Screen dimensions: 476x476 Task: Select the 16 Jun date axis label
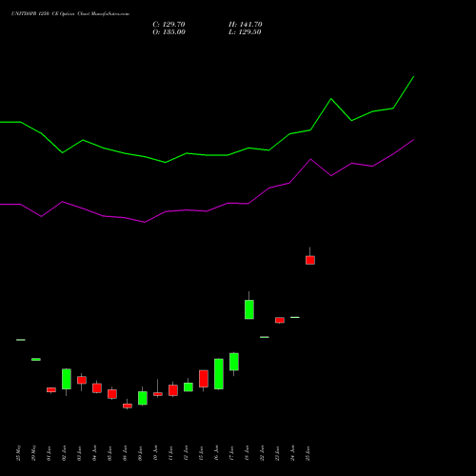click(216, 453)
